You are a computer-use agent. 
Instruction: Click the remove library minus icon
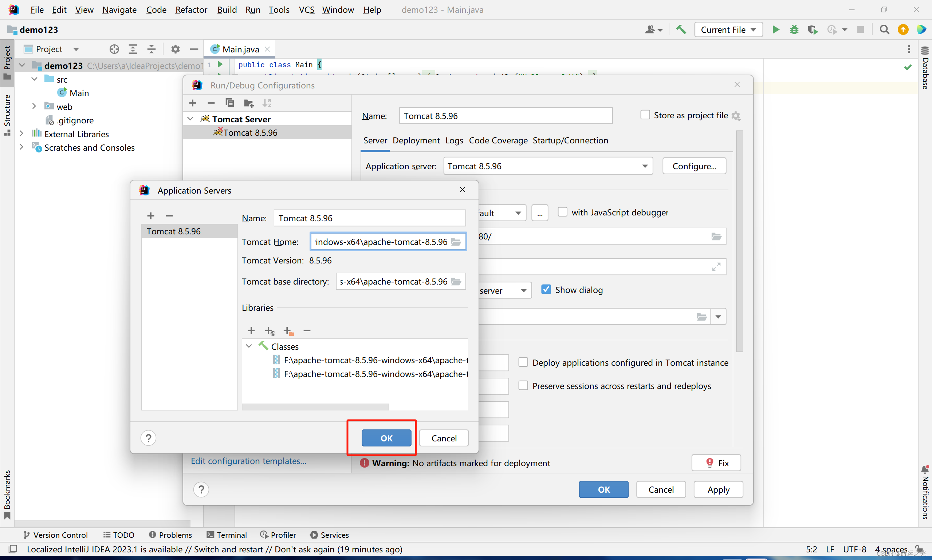(307, 330)
